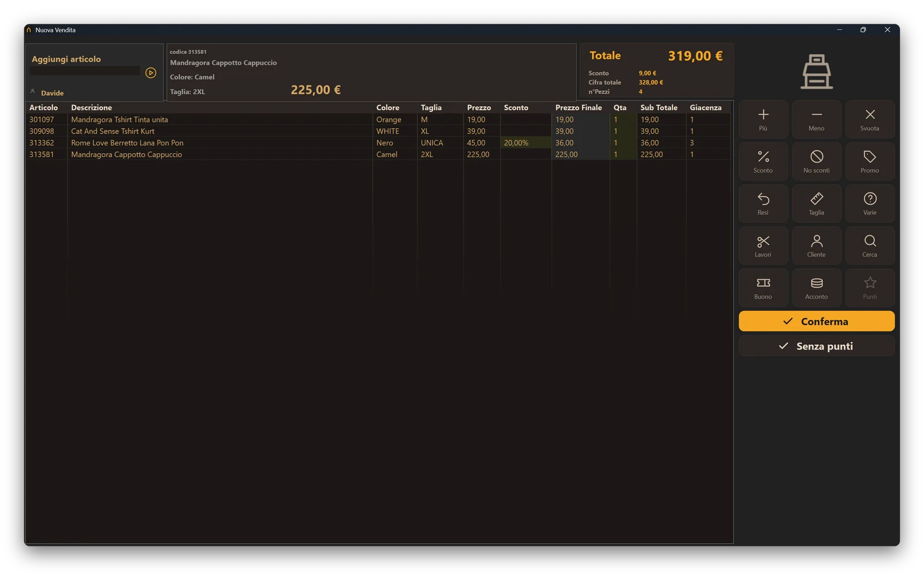Click the Senza punti button
The image size is (924, 577).
point(817,346)
